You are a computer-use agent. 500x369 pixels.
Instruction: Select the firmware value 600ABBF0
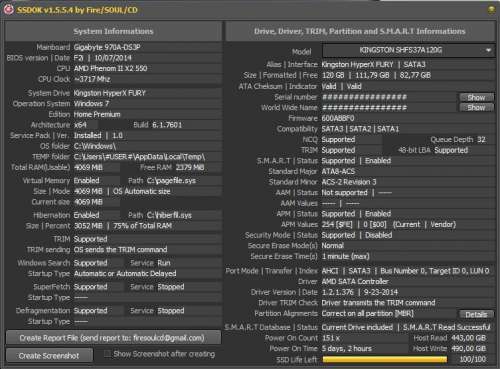tap(338, 118)
